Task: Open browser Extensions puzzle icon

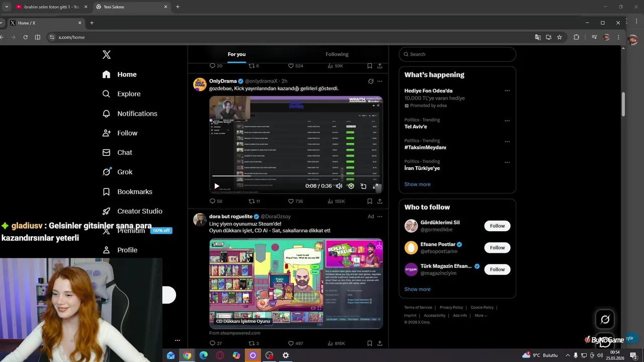Action: coord(577,37)
